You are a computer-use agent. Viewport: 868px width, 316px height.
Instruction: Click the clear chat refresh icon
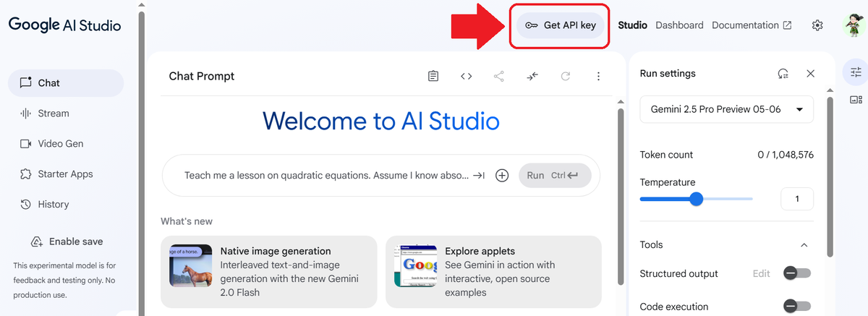pos(566,76)
